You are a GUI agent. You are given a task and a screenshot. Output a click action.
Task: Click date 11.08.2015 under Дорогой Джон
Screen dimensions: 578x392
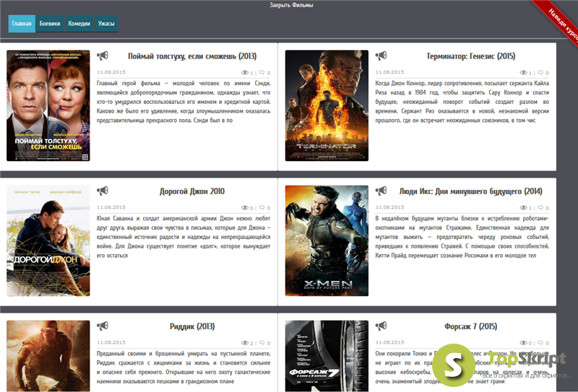111,207
